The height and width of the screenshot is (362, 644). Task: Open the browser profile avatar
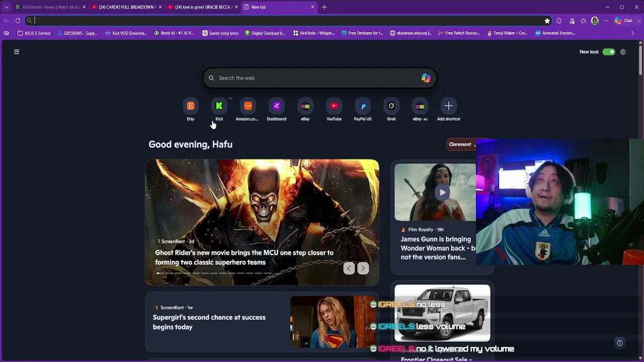click(595, 21)
